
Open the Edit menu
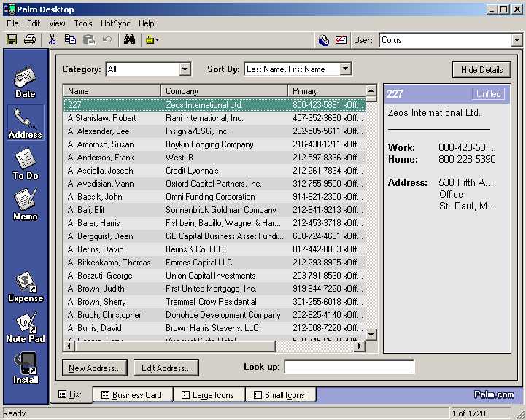(x=34, y=23)
